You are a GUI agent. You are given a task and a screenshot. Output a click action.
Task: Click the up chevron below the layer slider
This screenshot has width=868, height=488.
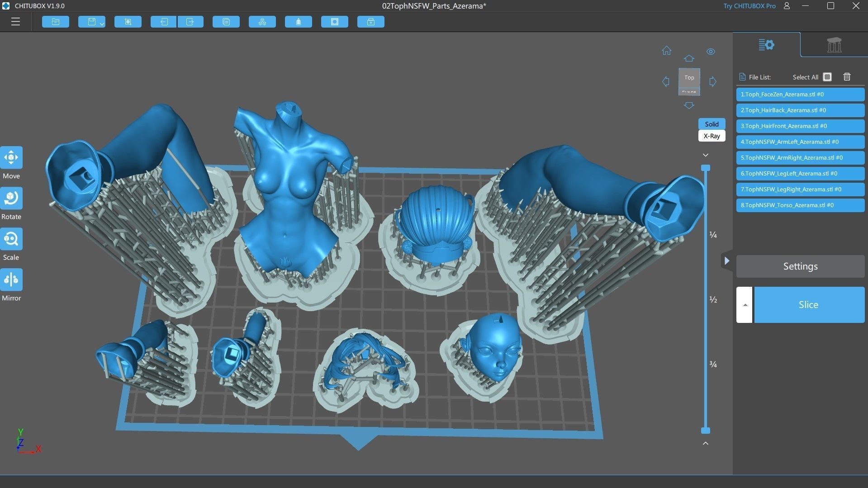tap(705, 443)
